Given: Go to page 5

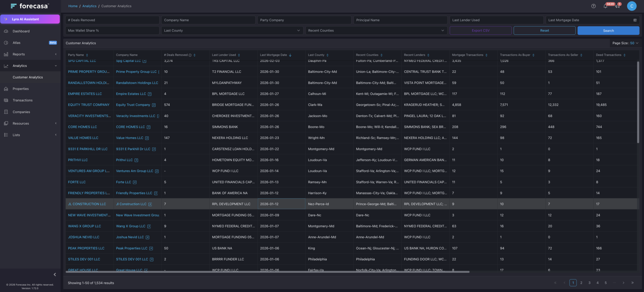Looking at the screenshot, I should click(x=606, y=283).
